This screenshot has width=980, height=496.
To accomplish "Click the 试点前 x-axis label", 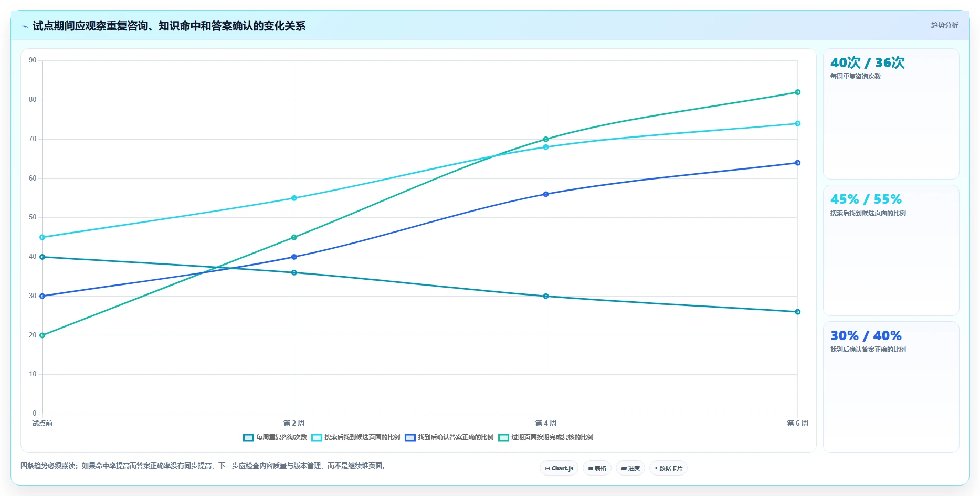I will click(x=42, y=423).
